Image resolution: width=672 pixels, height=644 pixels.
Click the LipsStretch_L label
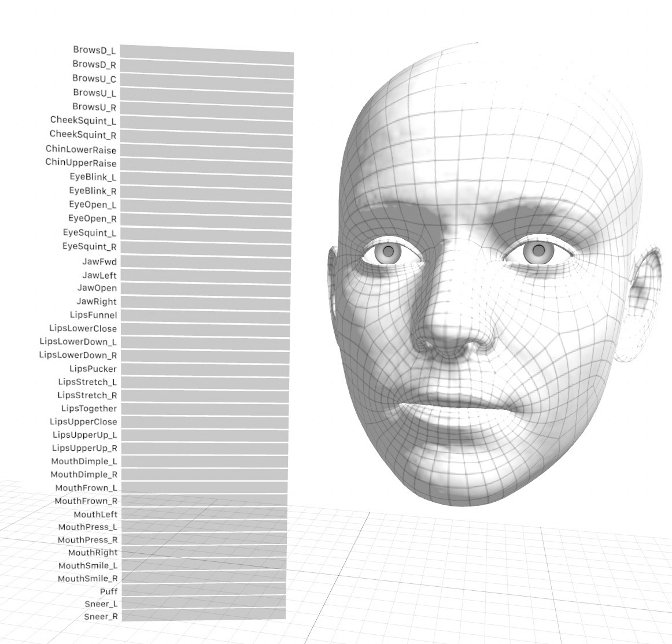pos(87,382)
